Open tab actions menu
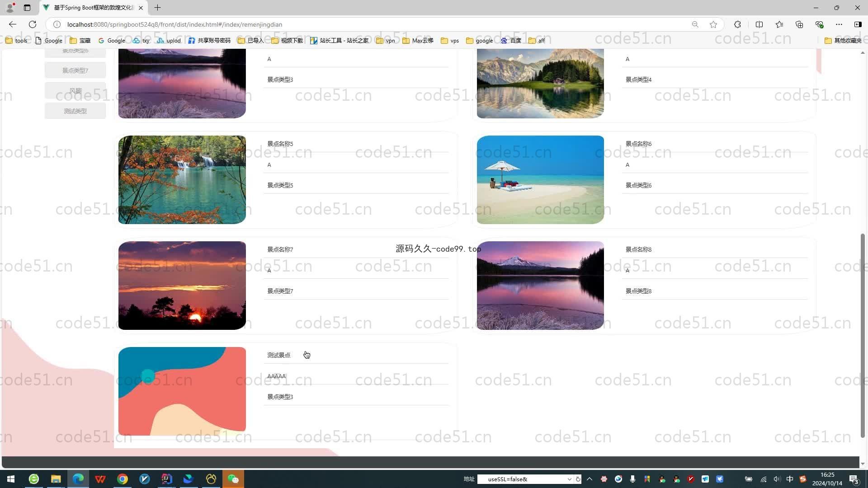This screenshot has height=488, width=868. point(27,8)
